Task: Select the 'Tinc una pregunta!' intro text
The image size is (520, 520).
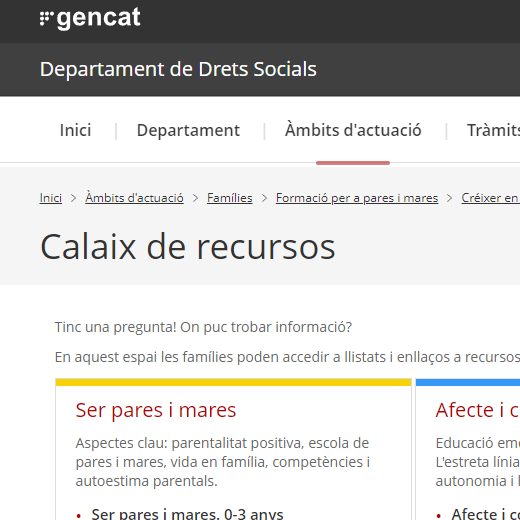Action: coord(203,327)
